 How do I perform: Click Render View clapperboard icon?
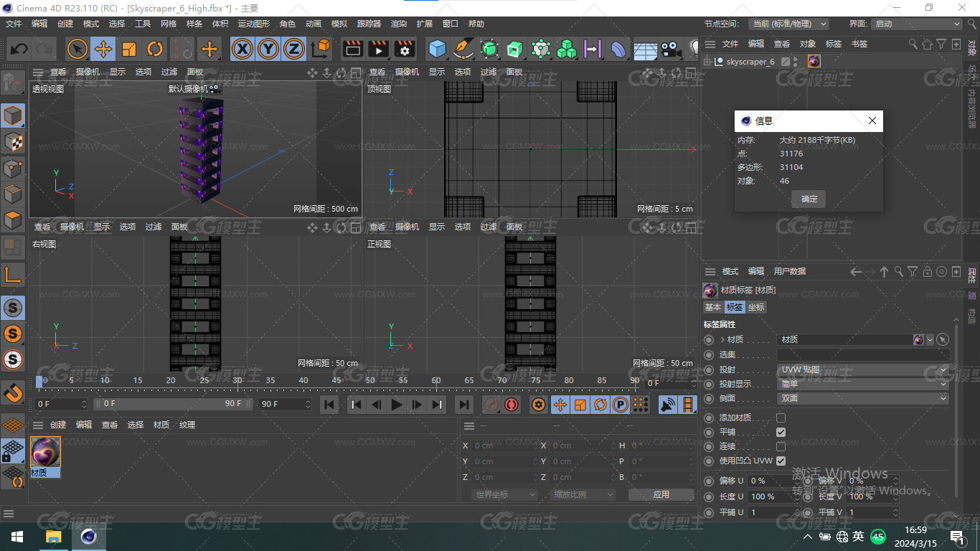(352, 49)
